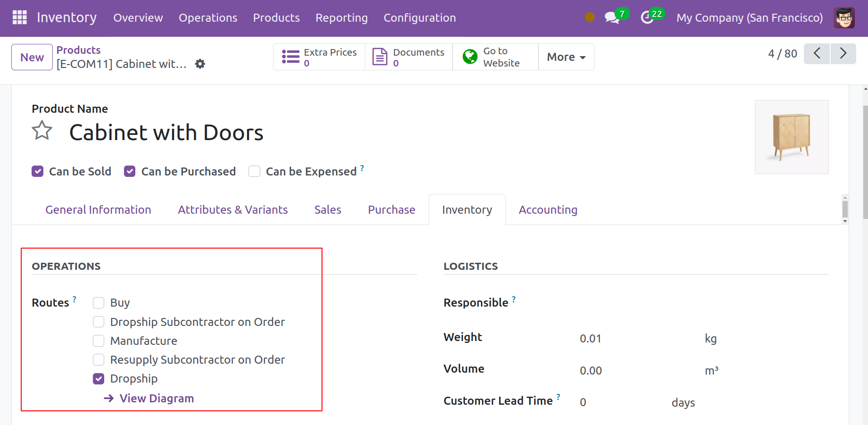Open the Configuration menu
The width and height of the screenshot is (868, 425).
(x=419, y=18)
